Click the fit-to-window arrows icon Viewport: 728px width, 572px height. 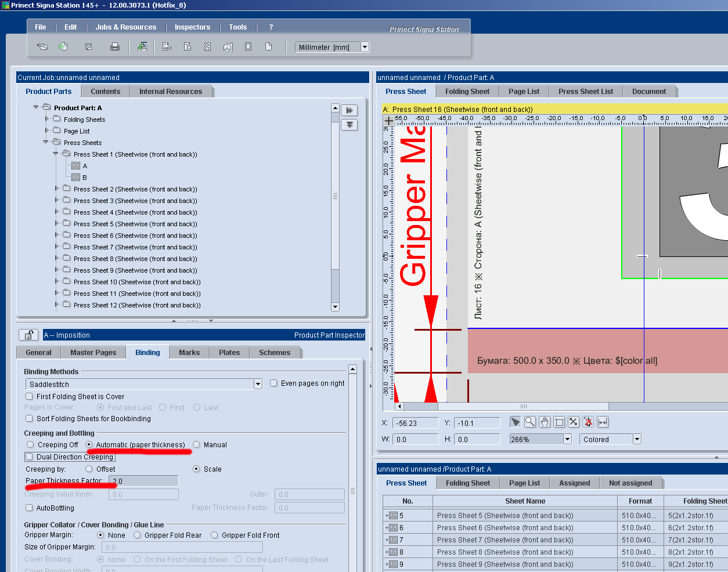573,422
